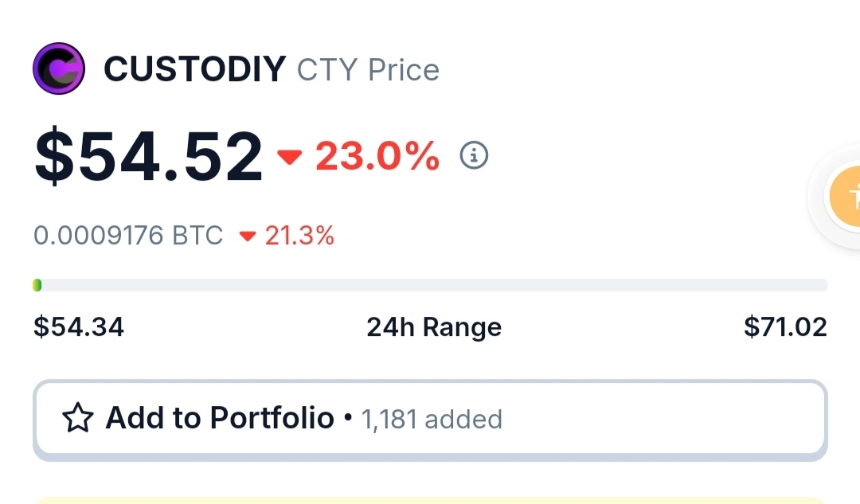This screenshot has height=504, width=860.
Task: Click the CUSTODIY coin logo
Action: click(58, 69)
